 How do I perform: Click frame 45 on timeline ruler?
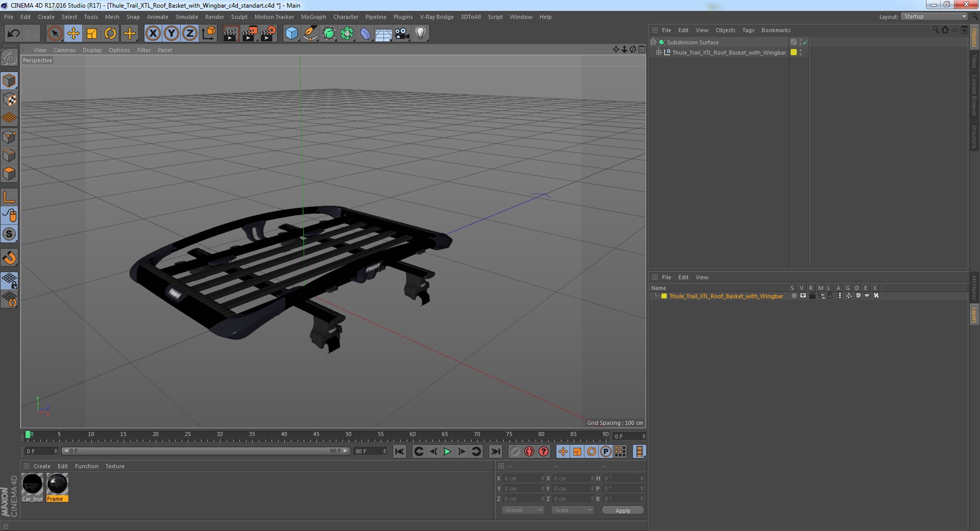point(316,435)
